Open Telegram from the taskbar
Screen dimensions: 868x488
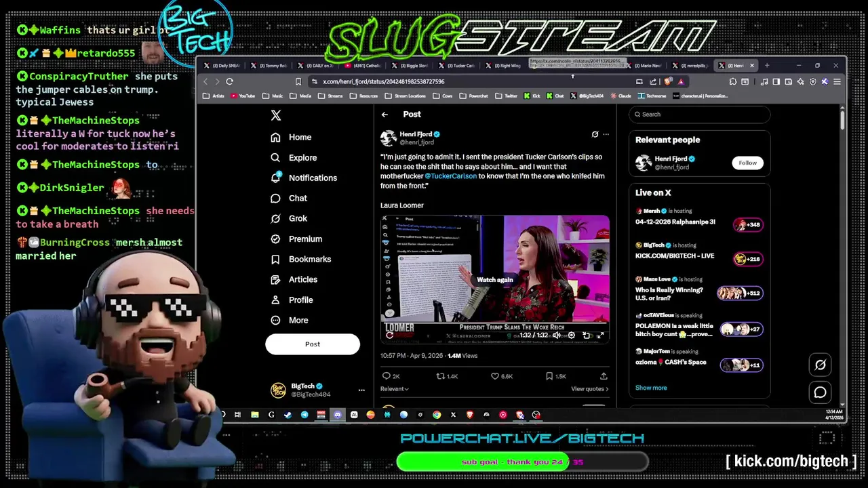click(x=304, y=415)
